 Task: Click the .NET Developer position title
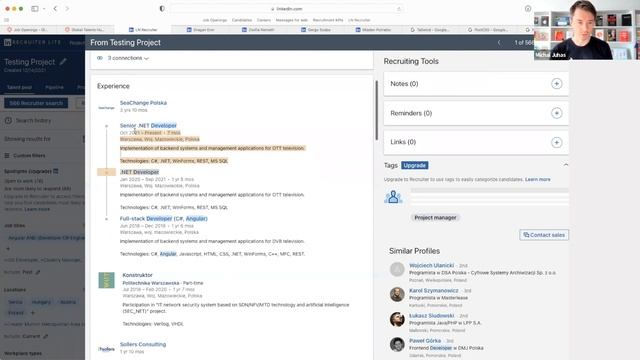[x=140, y=172]
